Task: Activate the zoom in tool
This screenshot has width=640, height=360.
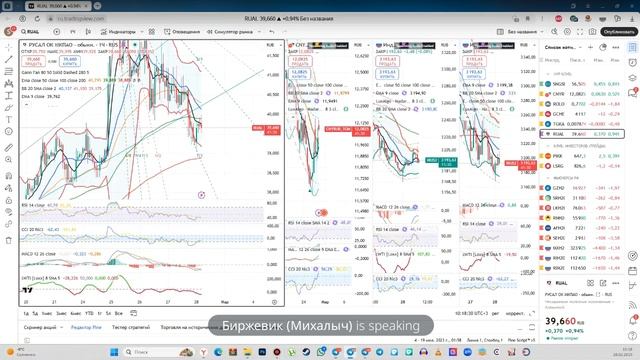Action: pyautogui.click(x=9, y=160)
